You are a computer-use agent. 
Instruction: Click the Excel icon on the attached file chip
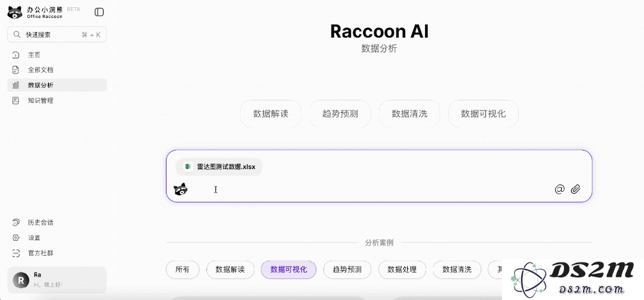pos(187,167)
